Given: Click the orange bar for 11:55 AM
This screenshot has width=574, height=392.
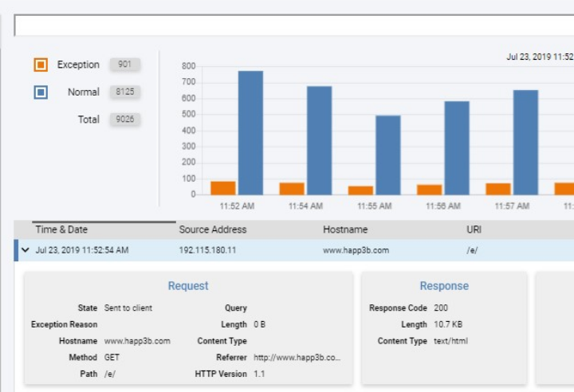Looking at the screenshot, I should tap(360, 190).
